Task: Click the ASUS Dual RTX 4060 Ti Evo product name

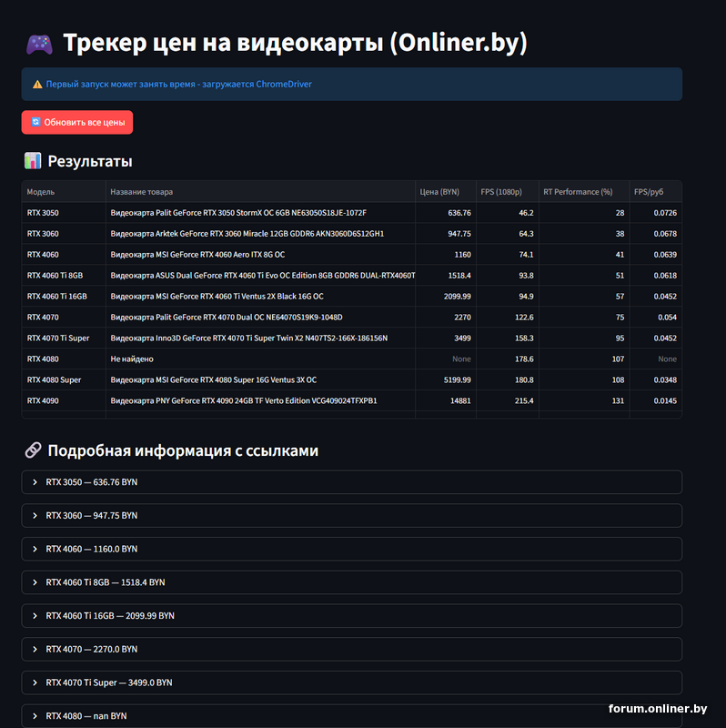Action: [260, 276]
